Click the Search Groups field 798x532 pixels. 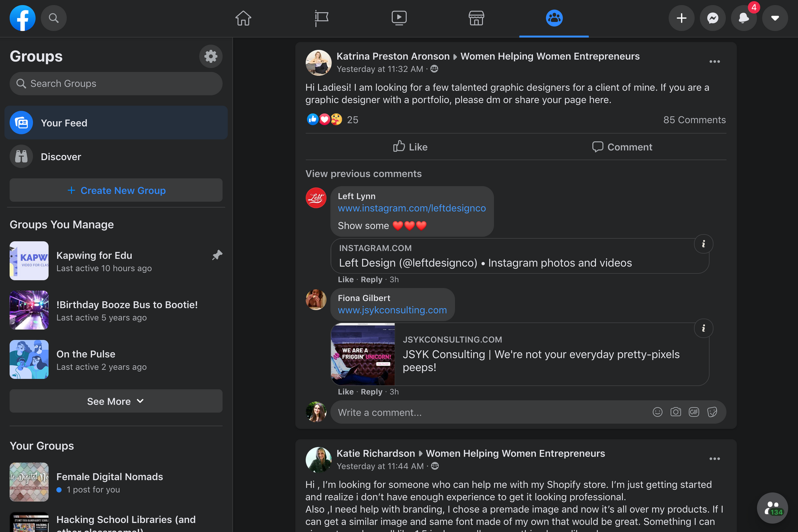pos(116,84)
